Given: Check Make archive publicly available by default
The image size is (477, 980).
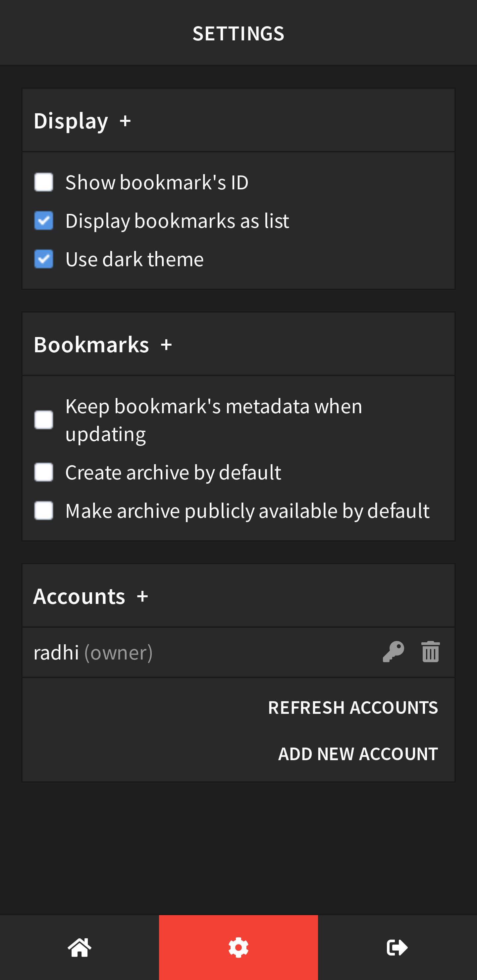Looking at the screenshot, I should [44, 511].
